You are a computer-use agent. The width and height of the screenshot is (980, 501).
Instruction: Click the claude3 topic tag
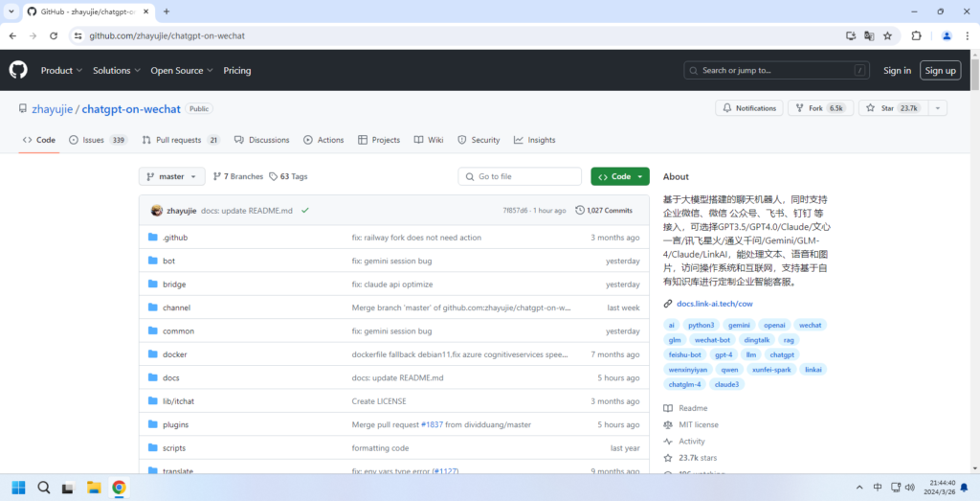pyautogui.click(x=727, y=384)
